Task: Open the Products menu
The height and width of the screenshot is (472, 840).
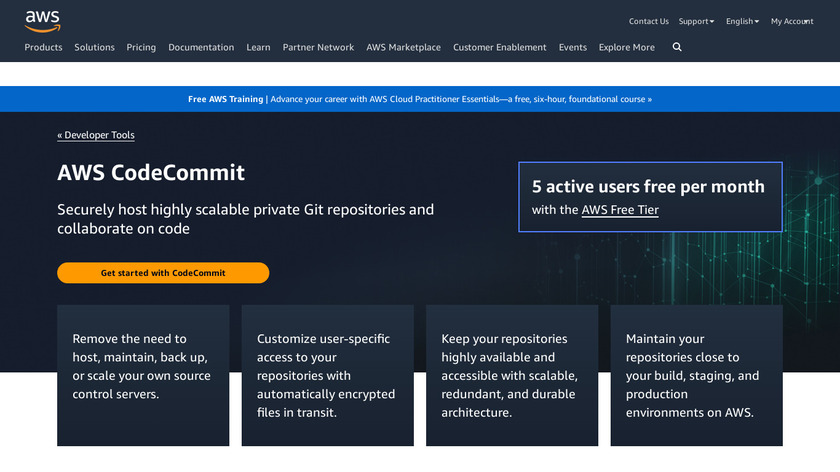Action: (x=43, y=47)
